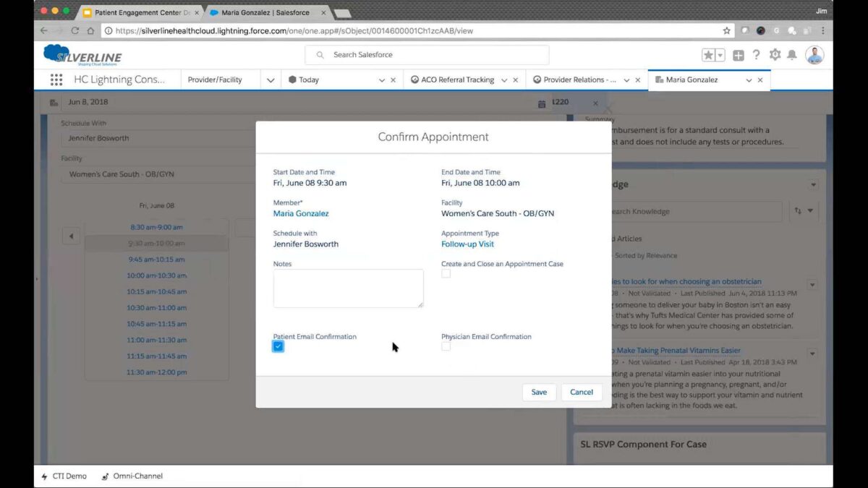This screenshot has height=488, width=868.
Task: Open the ACO Referral Tracking tab menu
Action: [504, 80]
